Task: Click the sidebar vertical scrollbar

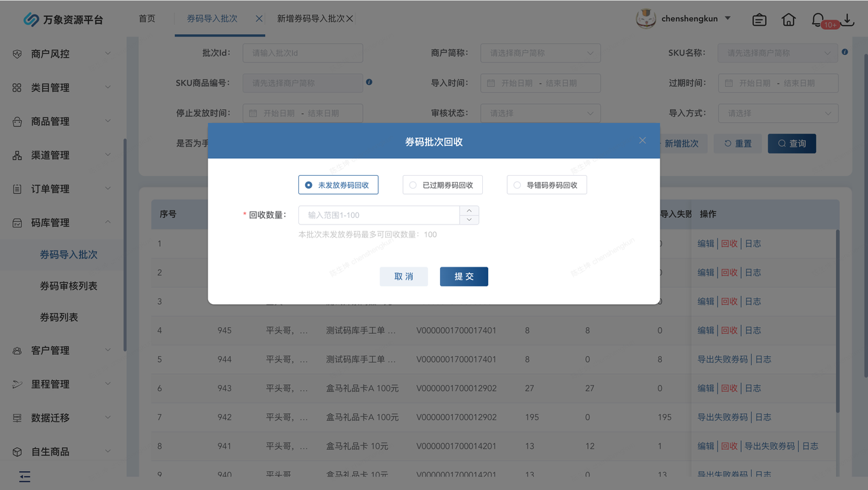Action: 125,245
